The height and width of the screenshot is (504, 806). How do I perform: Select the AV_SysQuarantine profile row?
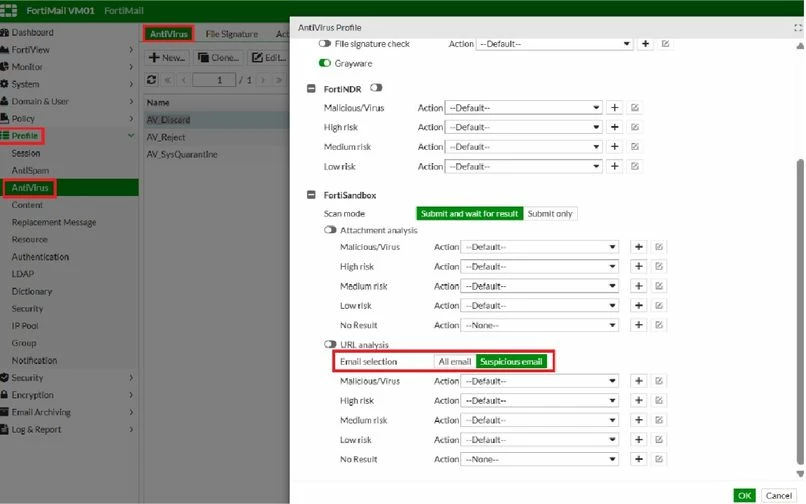[216, 154]
